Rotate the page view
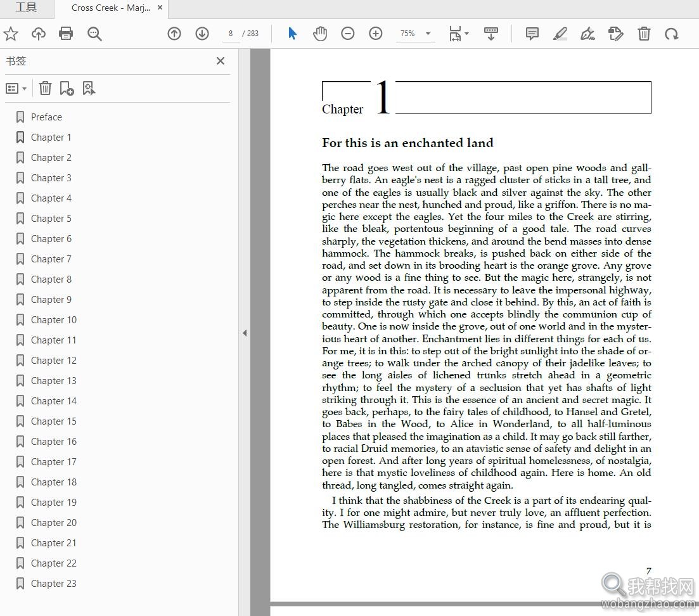Screen dimensions: 699x616 click(x=671, y=34)
